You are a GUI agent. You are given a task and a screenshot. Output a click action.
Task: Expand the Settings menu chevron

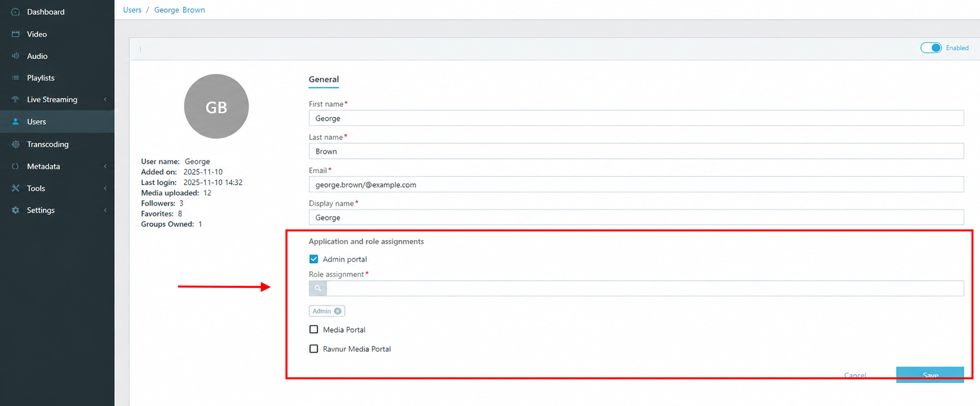(x=105, y=210)
